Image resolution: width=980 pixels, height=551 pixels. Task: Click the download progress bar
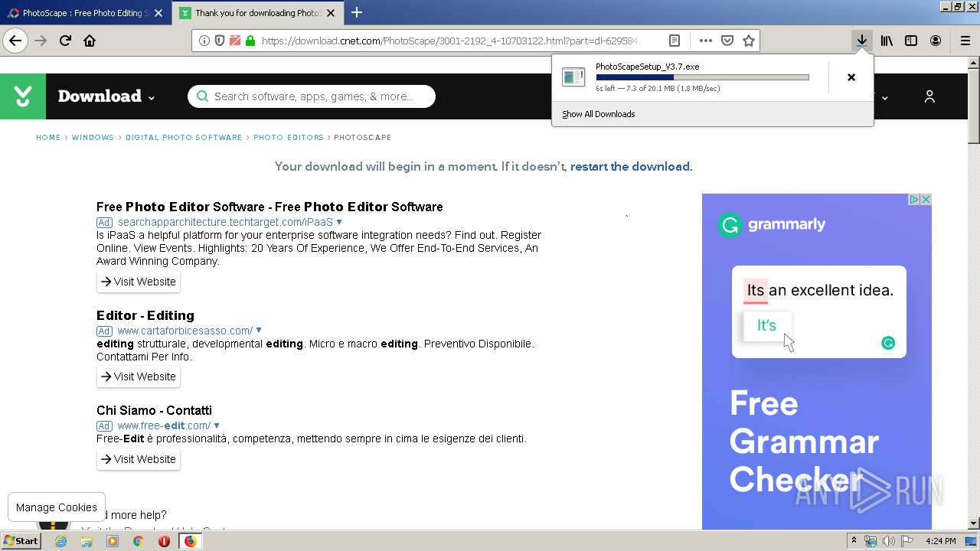(x=702, y=77)
